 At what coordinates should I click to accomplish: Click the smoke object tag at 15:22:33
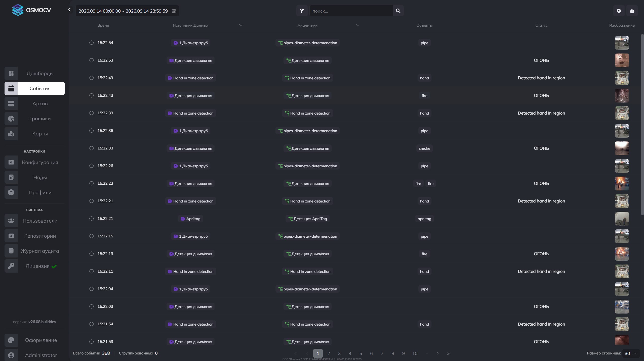click(424, 148)
